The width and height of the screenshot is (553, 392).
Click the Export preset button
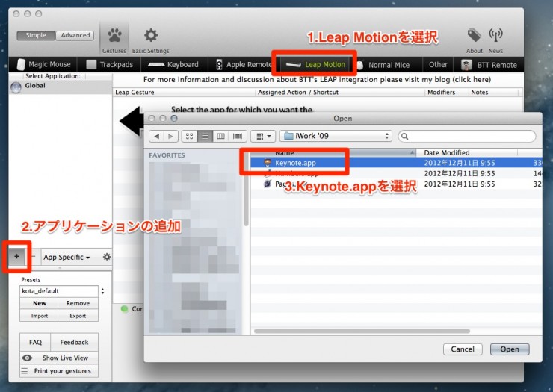[78, 316]
